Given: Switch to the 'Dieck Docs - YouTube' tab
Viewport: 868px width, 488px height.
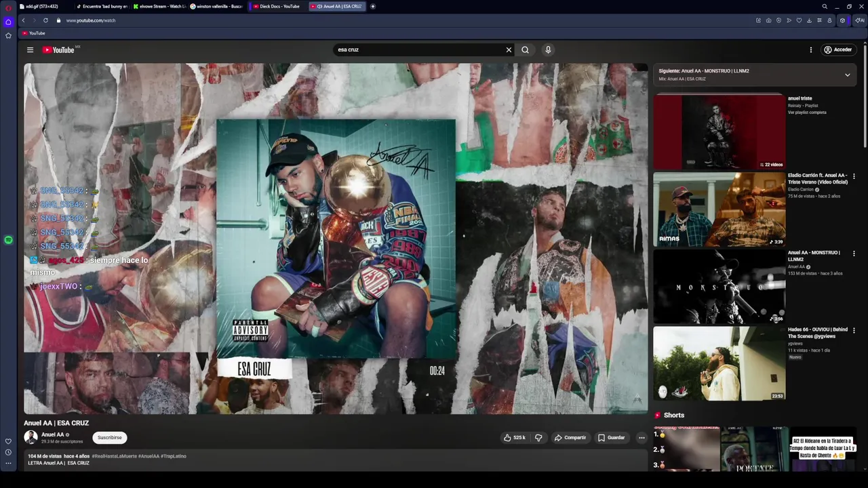Looking at the screenshot, I should [x=277, y=6].
